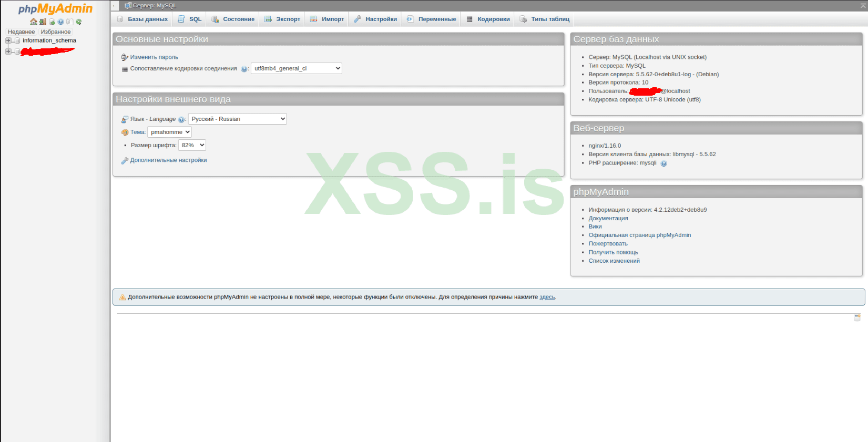Open the Документация link

[x=608, y=218]
